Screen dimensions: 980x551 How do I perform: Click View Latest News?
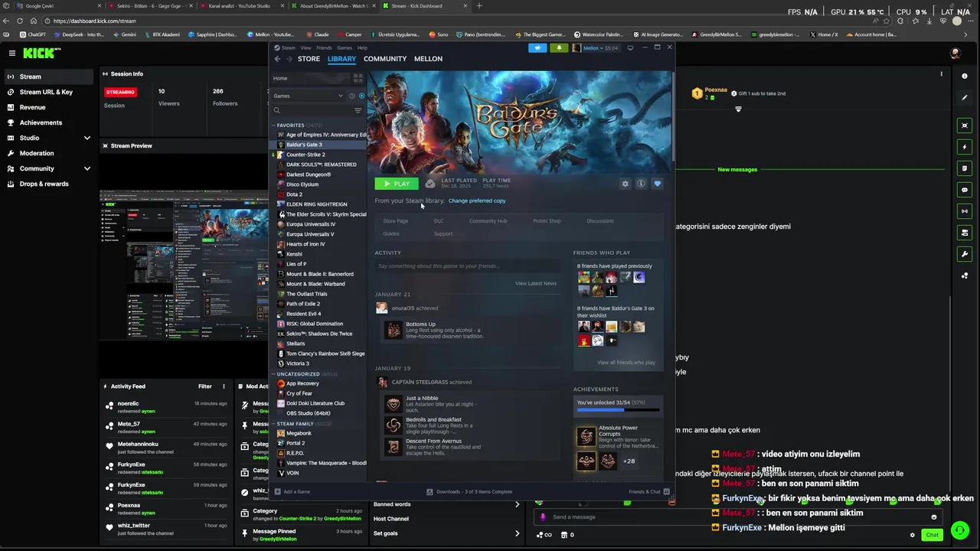[536, 283]
